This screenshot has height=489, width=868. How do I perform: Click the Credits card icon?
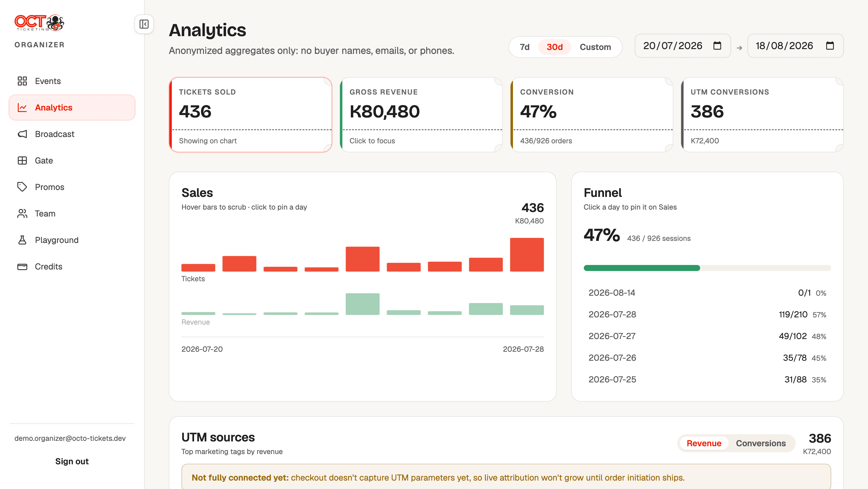[22, 266]
